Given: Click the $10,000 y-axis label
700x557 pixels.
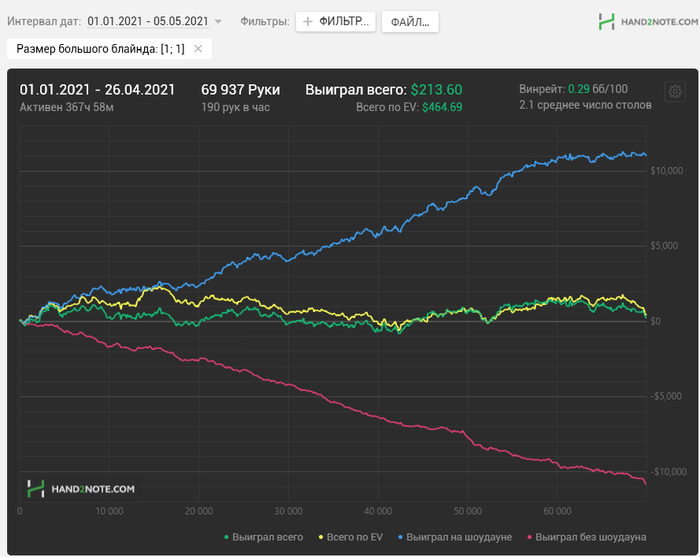Looking at the screenshot, I should click(x=667, y=170).
